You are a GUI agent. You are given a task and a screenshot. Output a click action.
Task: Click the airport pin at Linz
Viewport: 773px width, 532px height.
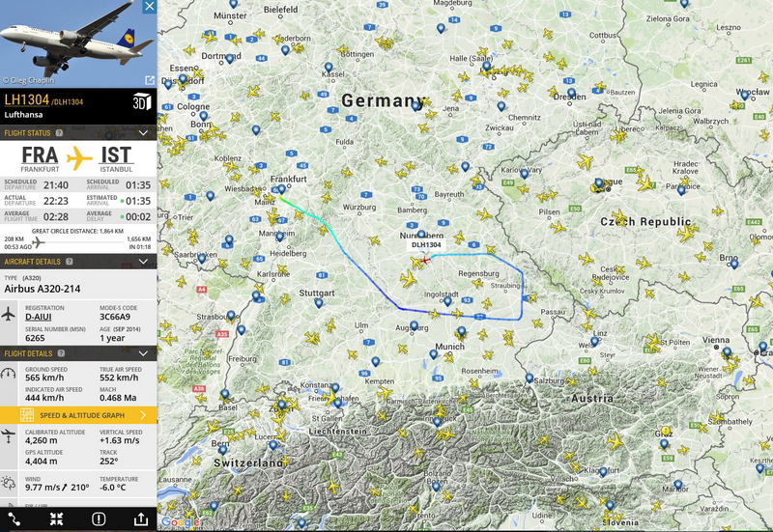tap(595, 342)
